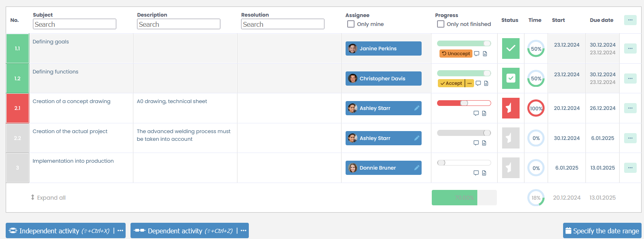The width and height of the screenshot is (644, 239).
Task: Edit assignee Donnie Bruner with pencil icon
Action: point(416,168)
